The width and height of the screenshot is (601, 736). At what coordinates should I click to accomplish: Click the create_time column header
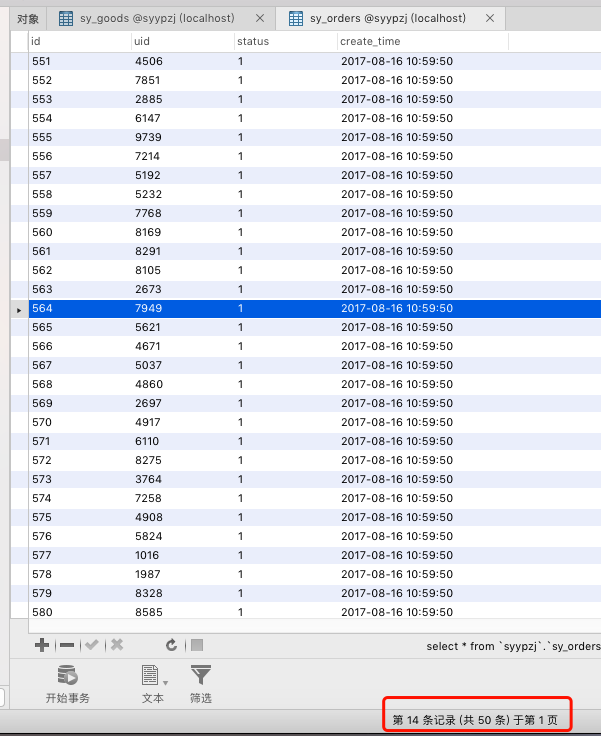422,41
